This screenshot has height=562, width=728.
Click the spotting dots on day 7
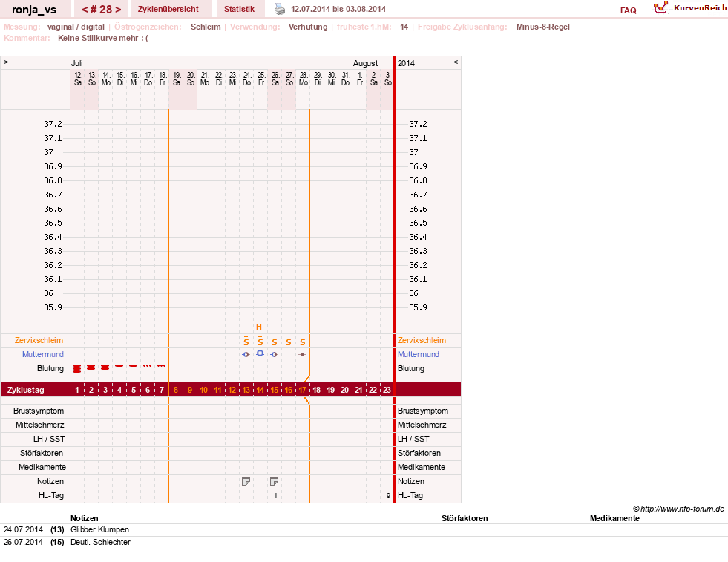pyautogui.click(x=162, y=366)
